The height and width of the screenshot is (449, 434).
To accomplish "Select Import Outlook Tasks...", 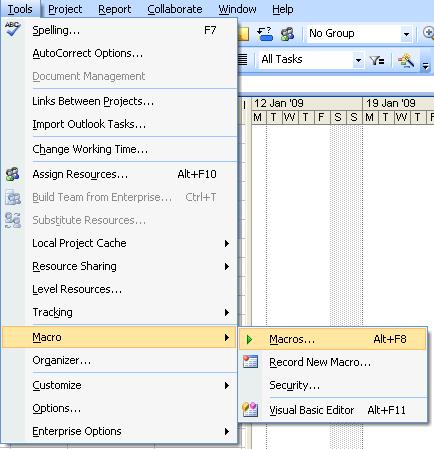I will [119, 124].
